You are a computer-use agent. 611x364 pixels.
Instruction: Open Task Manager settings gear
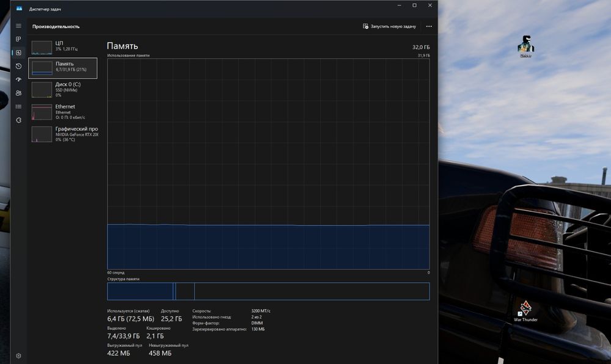click(x=18, y=355)
